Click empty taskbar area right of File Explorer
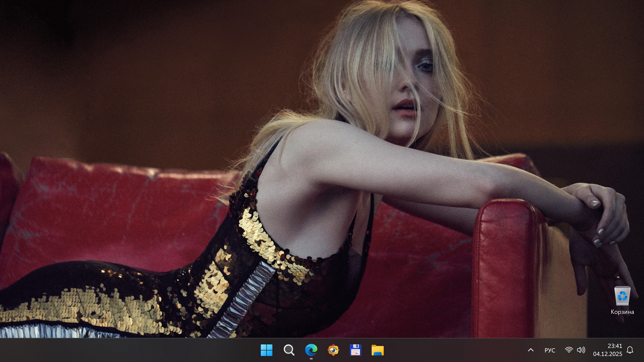 click(450, 350)
